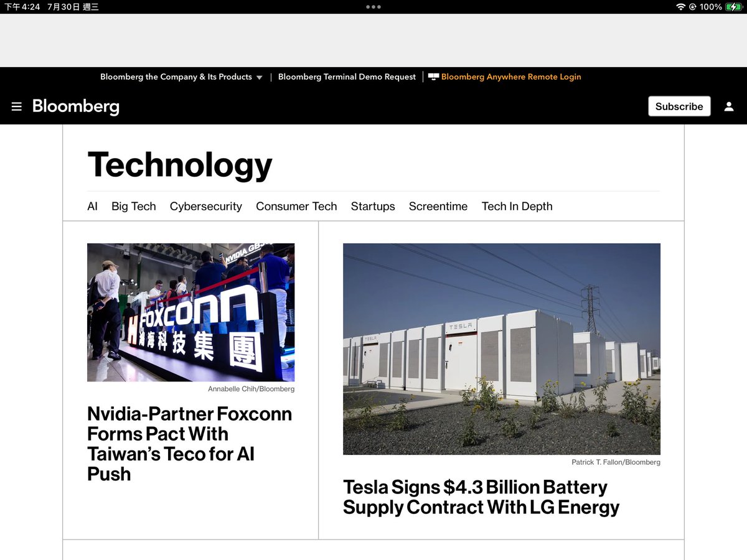This screenshot has width=747, height=560.
Task: Click the Subscribe button
Action: click(x=679, y=106)
